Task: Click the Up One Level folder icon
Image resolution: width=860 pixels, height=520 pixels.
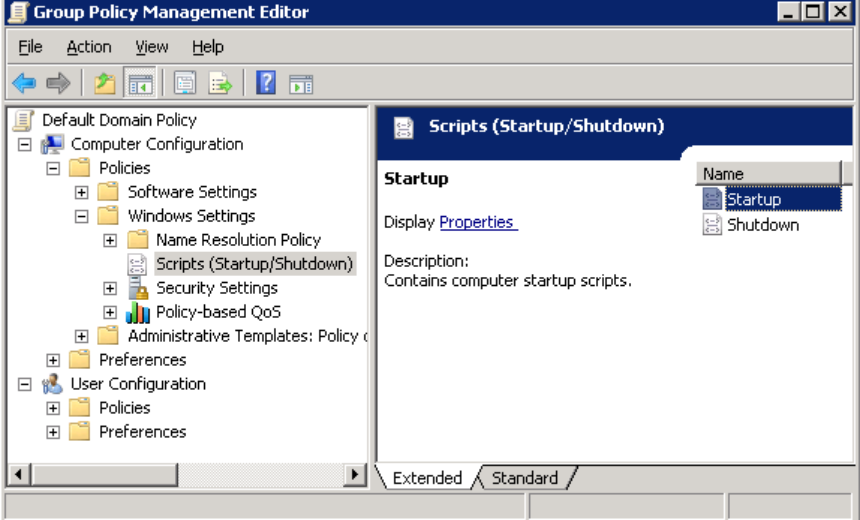Action: [x=104, y=83]
